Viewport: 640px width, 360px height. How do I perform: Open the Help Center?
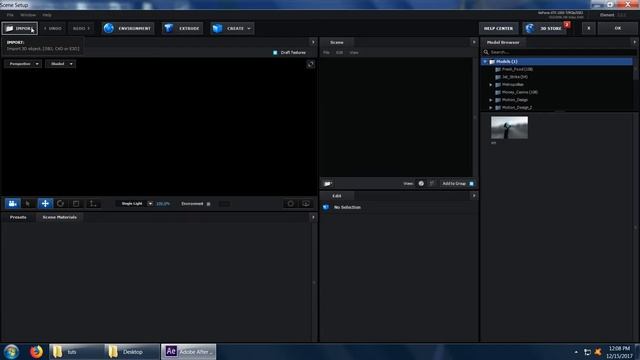click(498, 29)
